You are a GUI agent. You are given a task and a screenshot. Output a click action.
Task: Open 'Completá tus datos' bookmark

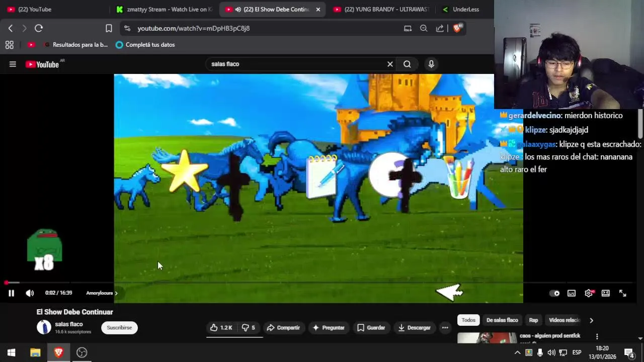(x=145, y=45)
